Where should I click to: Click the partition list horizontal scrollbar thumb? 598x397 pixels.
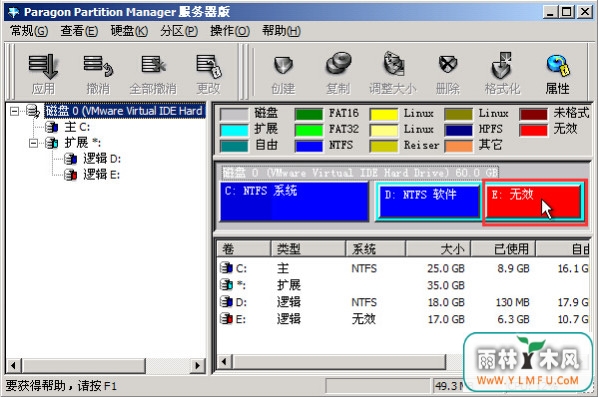pos(339,362)
